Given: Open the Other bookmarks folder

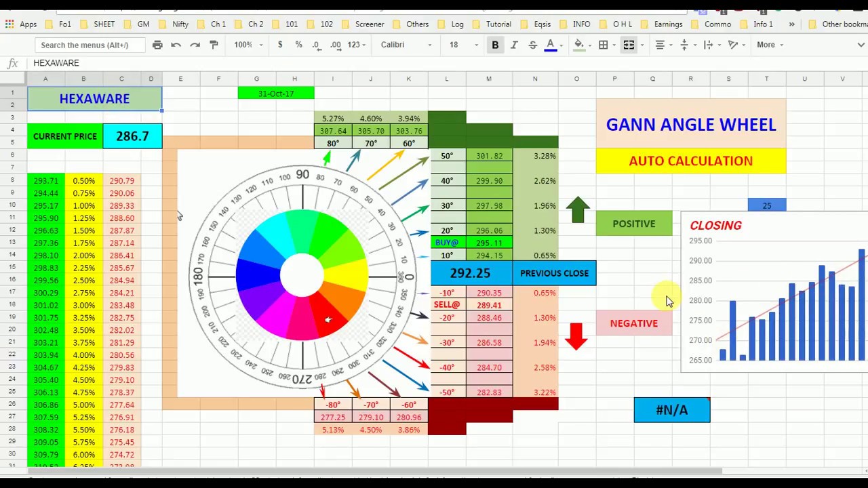Looking at the screenshot, I should pyautogui.click(x=838, y=24).
